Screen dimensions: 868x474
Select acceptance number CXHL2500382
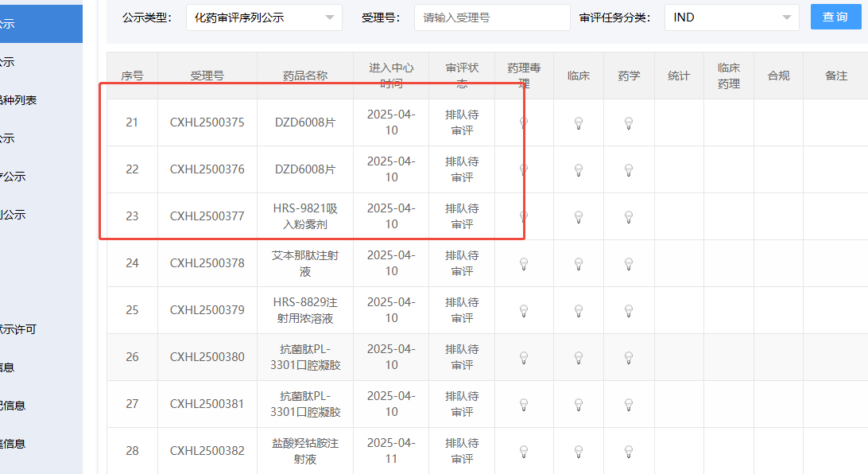207,451
